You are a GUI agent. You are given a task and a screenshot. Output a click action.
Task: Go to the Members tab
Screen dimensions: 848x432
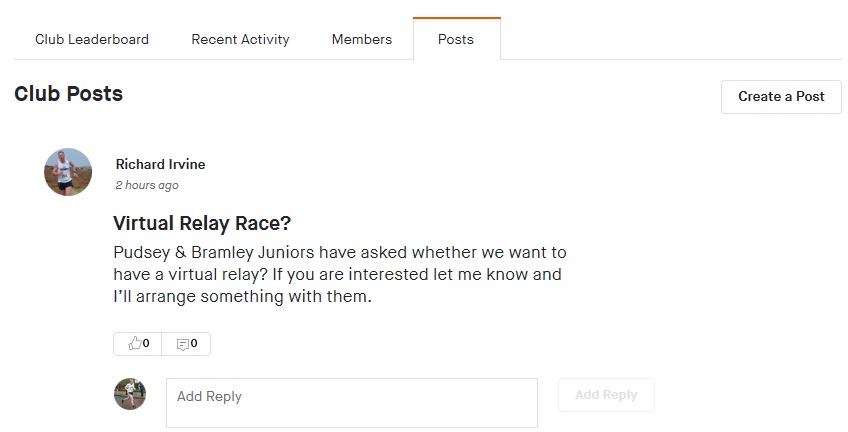tap(362, 40)
